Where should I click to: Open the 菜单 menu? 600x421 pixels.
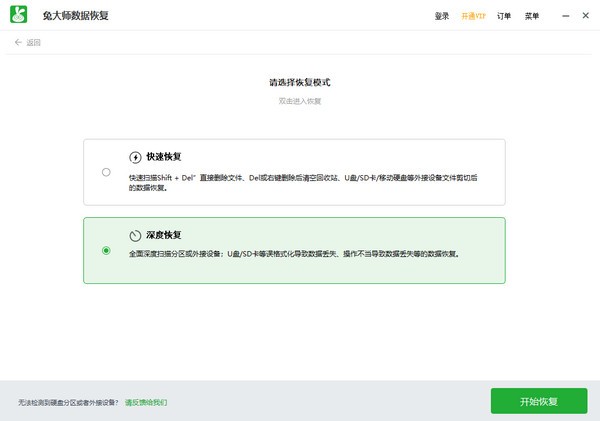click(532, 16)
